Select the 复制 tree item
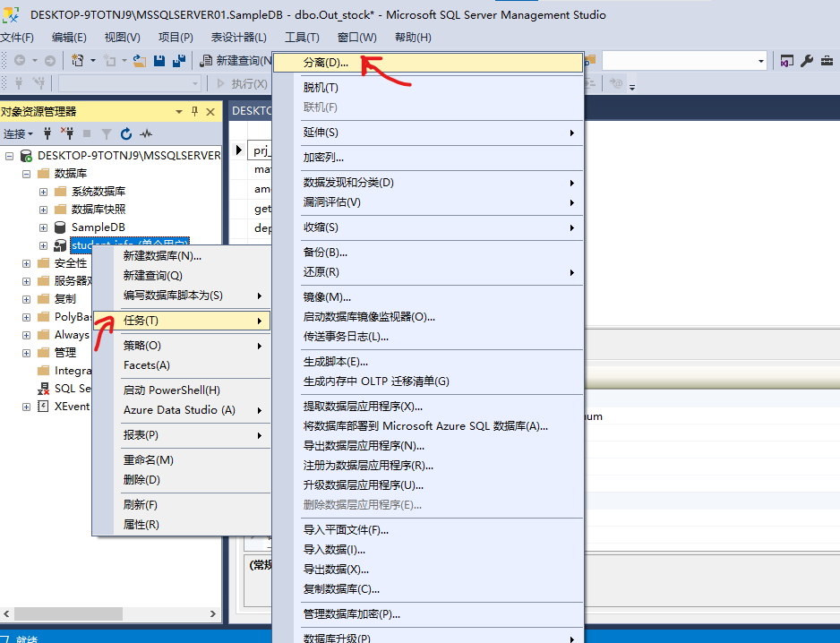The width and height of the screenshot is (840, 643). [x=65, y=299]
